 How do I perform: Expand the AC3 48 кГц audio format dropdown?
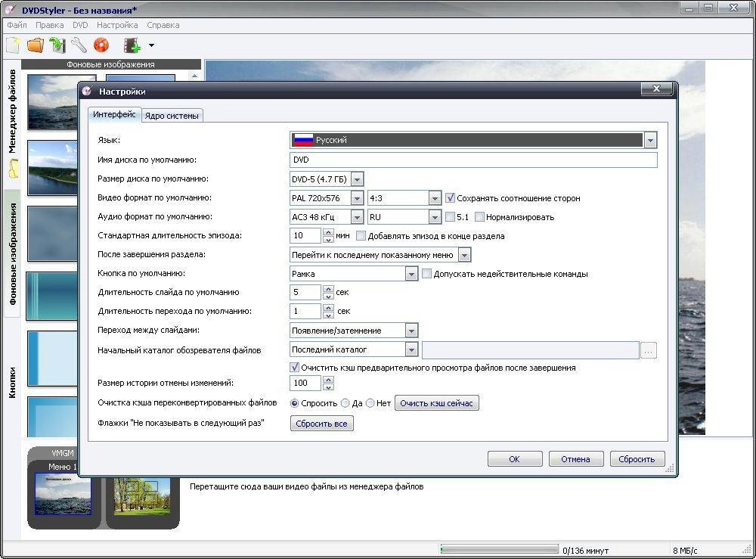357,217
